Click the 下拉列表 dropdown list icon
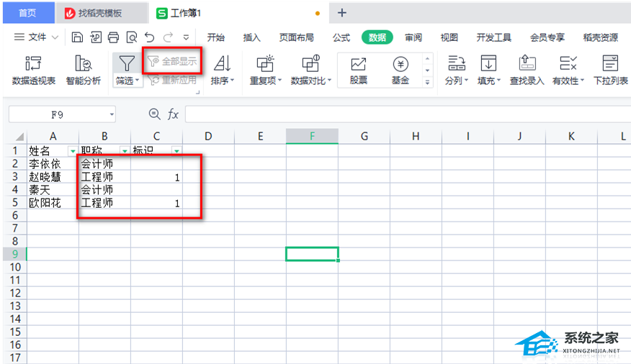 (x=611, y=63)
